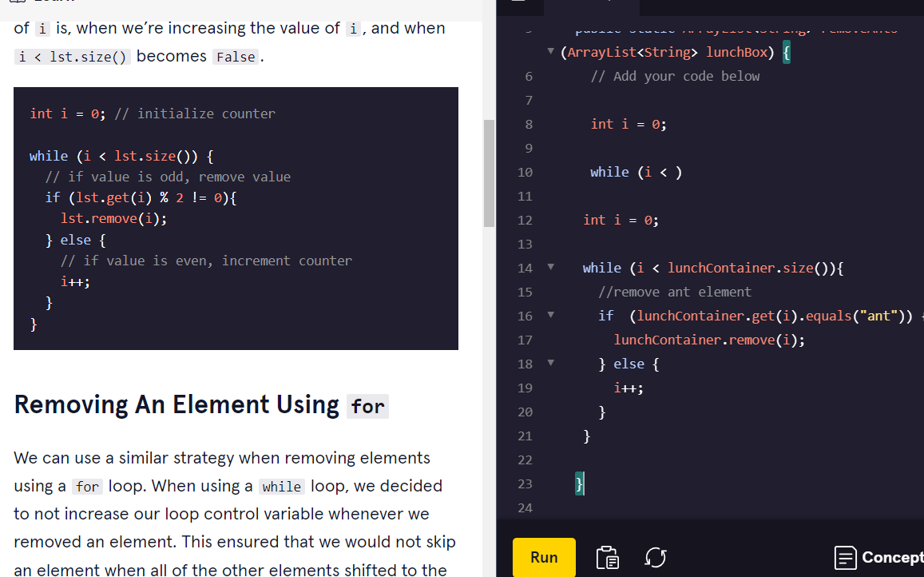This screenshot has width=924, height=577.
Task: Click the inline code 'i < lst.size()' in lesson text
Action: (x=73, y=57)
